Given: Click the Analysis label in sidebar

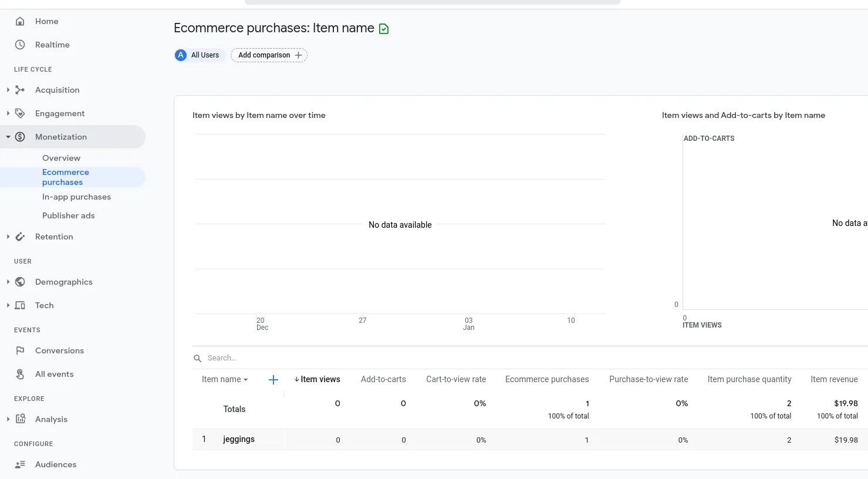Looking at the screenshot, I should (x=51, y=419).
